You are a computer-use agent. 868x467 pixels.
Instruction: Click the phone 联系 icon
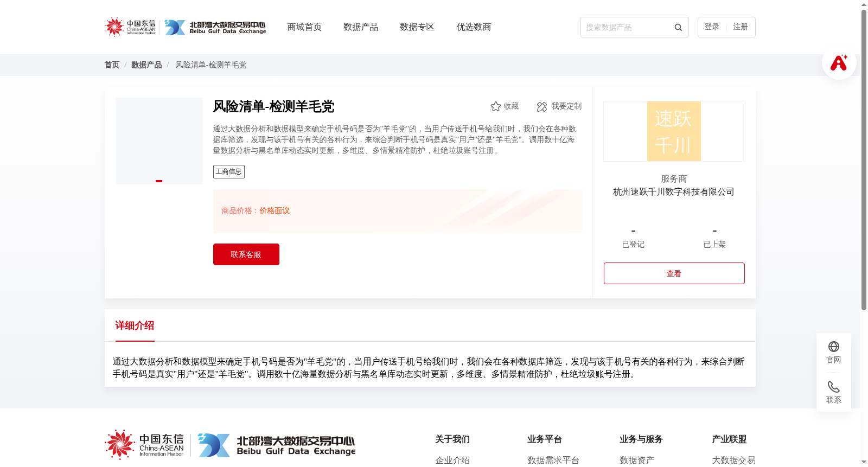click(x=834, y=387)
